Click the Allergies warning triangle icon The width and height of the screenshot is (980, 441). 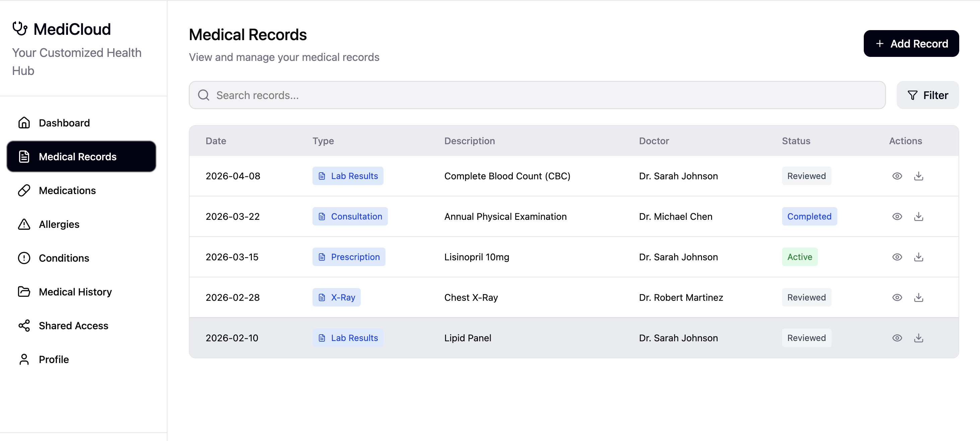[x=24, y=224]
